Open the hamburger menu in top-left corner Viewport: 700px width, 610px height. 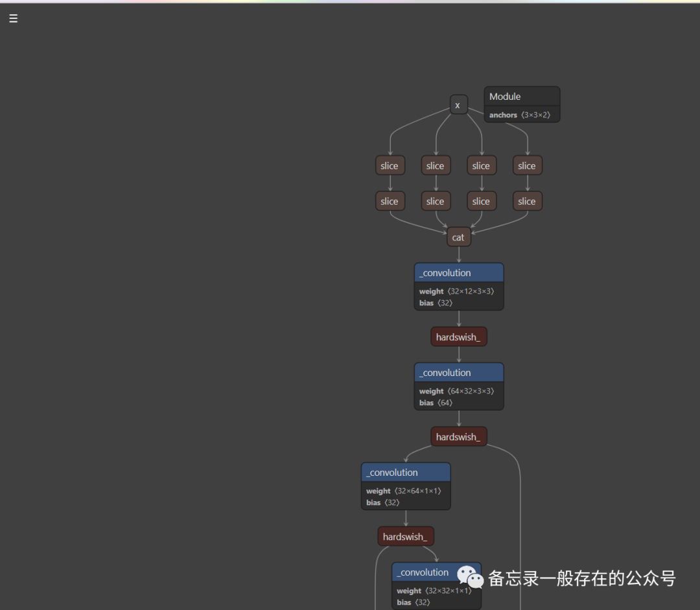click(13, 18)
